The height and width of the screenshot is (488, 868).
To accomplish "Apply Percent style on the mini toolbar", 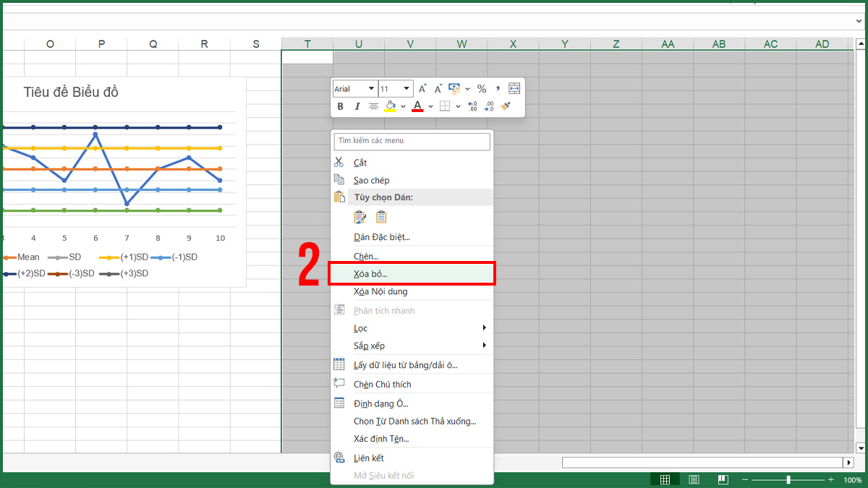I will (x=482, y=88).
